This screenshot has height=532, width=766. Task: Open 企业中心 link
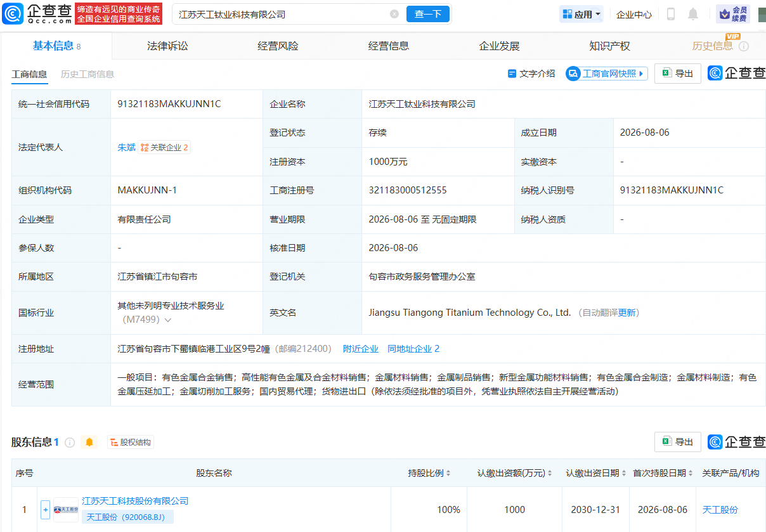pos(634,14)
